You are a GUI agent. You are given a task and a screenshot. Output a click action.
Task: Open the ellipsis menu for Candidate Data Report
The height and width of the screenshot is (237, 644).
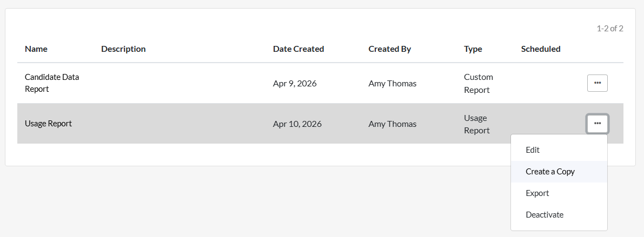(x=597, y=83)
